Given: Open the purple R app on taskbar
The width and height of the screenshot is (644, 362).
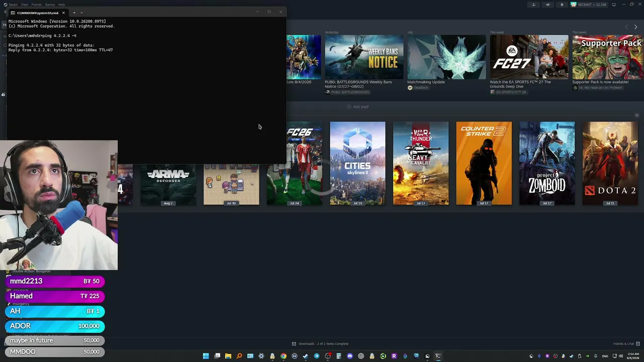Looking at the screenshot, I should (x=394, y=356).
